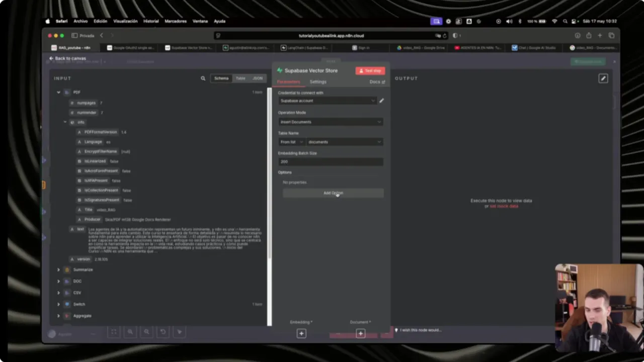Image resolution: width=644 pixels, height=362 pixels.
Task: Expand the Aggregate node
Action: pyautogui.click(x=58, y=316)
